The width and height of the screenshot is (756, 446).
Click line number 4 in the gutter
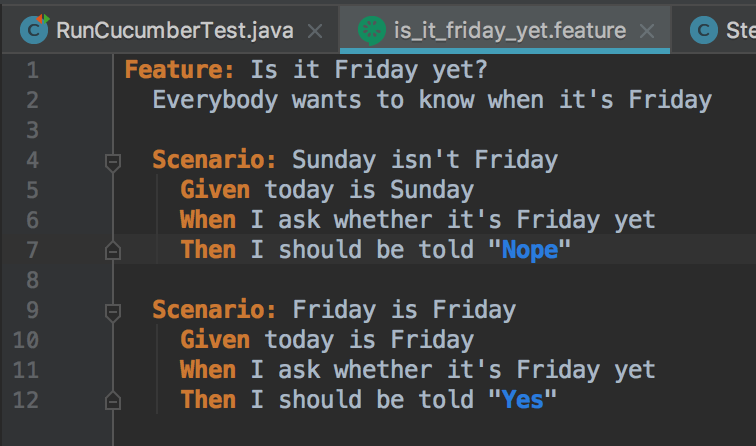[x=32, y=160]
